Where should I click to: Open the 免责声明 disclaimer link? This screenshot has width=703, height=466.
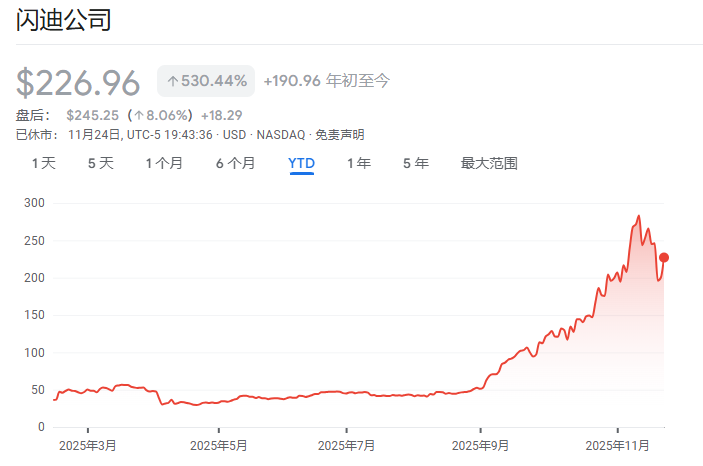[x=339, y=135]
